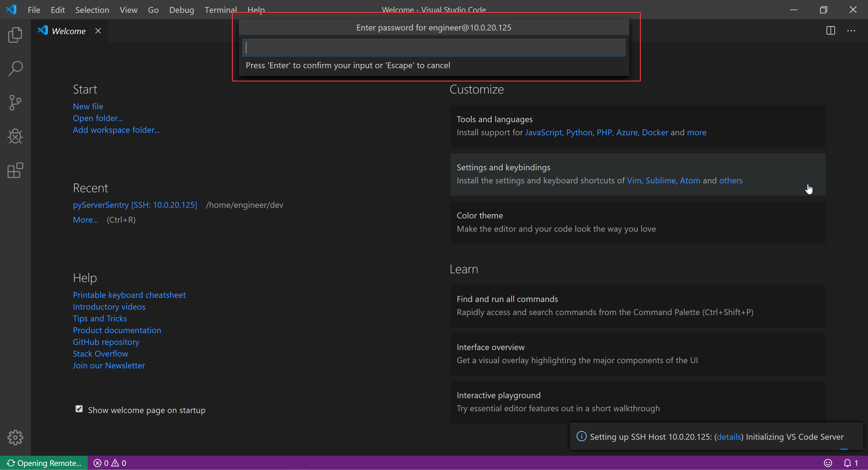Install Python language support
This screenshot has height=470, width=868.
(579, 132)
